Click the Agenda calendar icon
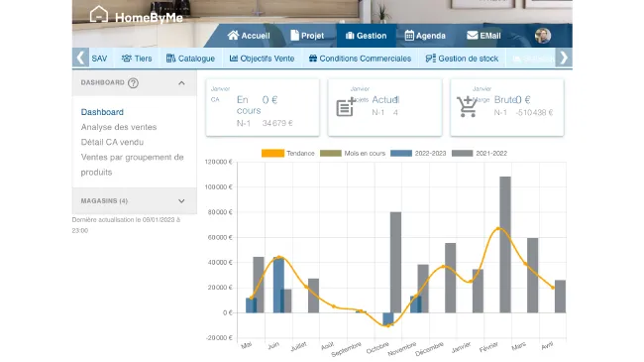Viewport: 644px width, 362px height. click(x=409, y=36)
